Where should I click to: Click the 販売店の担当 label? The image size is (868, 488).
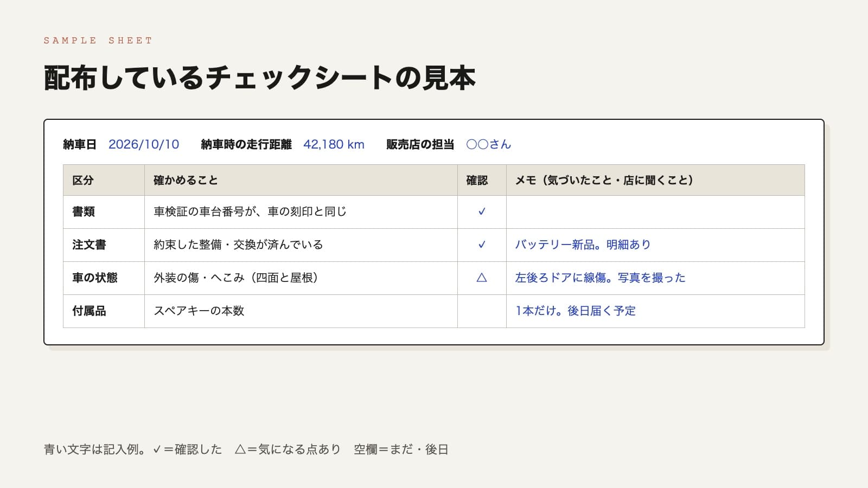point(420,144)
